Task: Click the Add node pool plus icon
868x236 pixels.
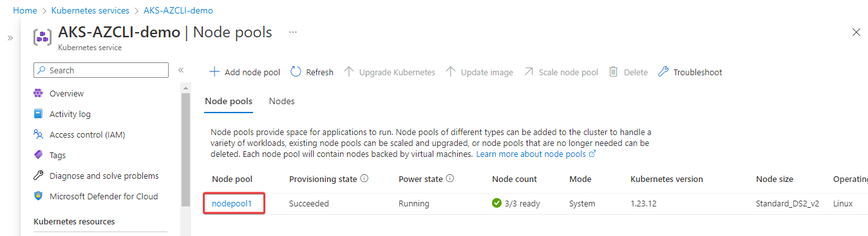Action: pyautogui.click(x=214, y=72)
